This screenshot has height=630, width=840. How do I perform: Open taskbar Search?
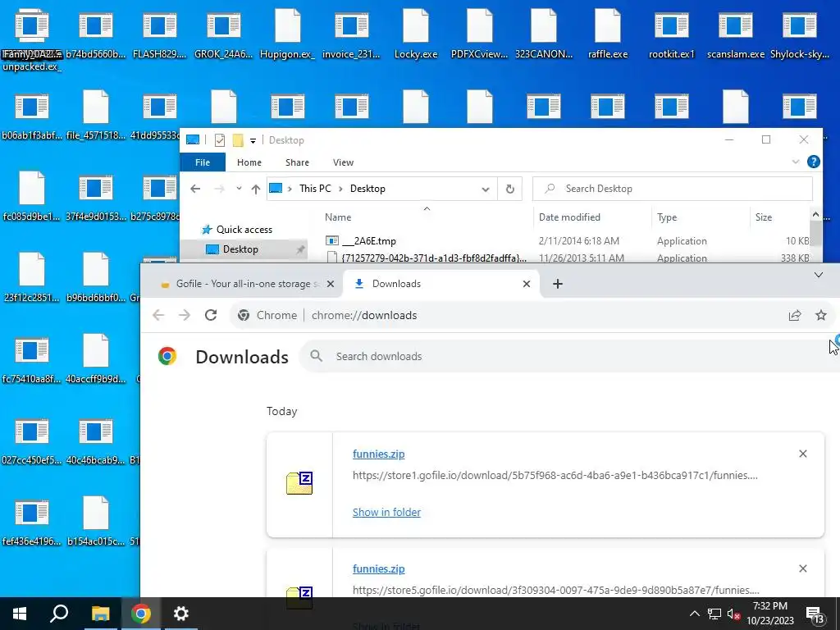(59, 614)
